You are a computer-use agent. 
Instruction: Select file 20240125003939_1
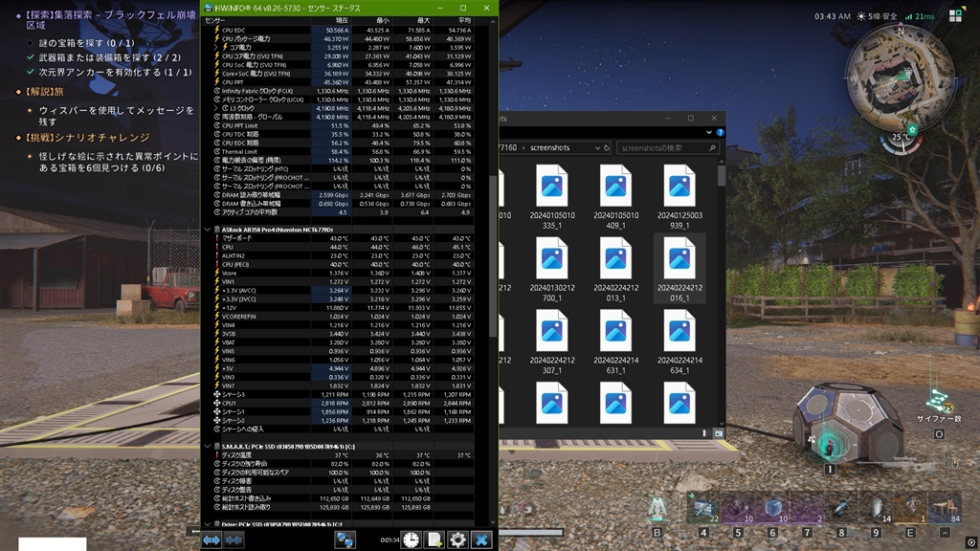[679, 196]
